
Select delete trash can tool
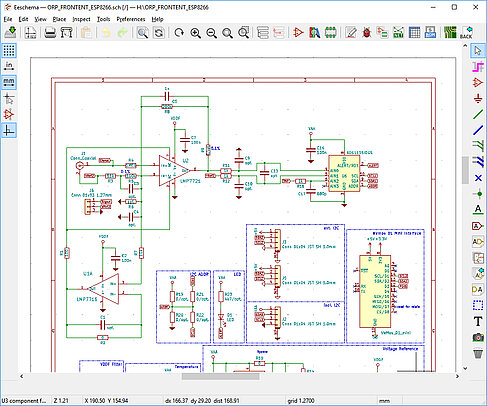click(x=478, y=353)
